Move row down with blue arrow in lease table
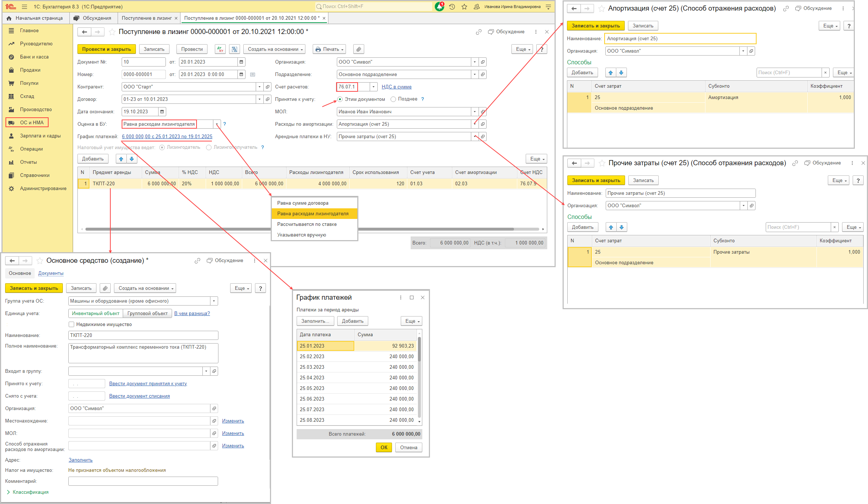Screen dimensions: 868x504 coord(132,159)
